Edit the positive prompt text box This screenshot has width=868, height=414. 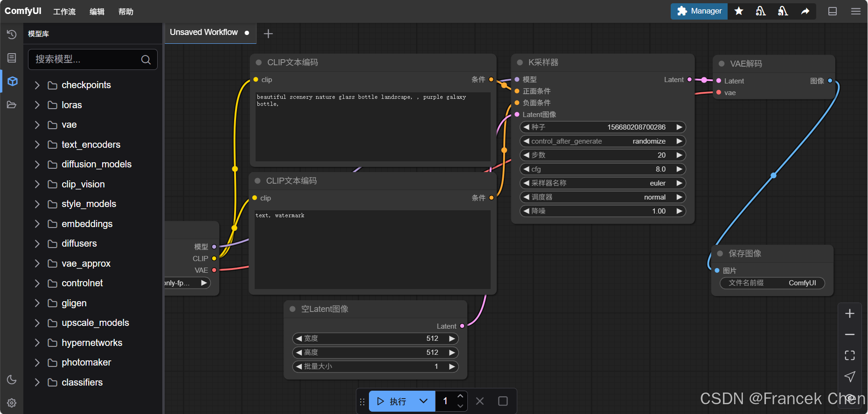click(373, 126)
